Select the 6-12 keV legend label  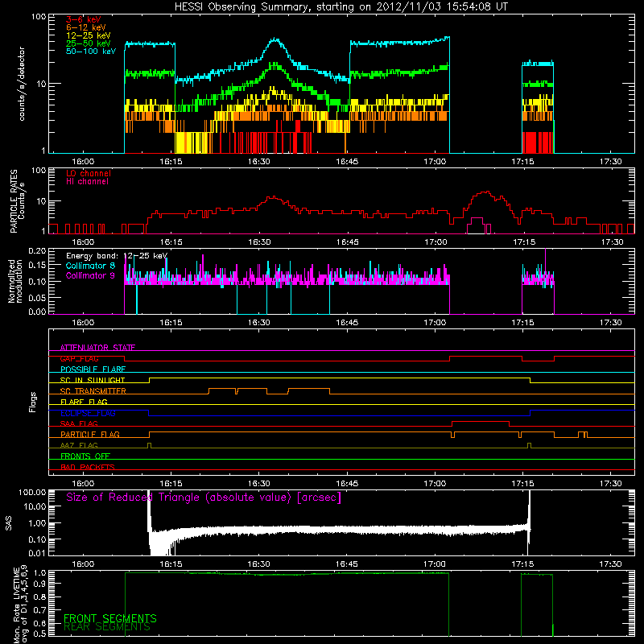click(x=86, y=27)
